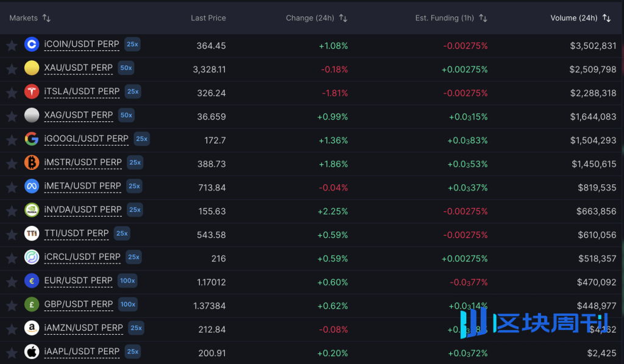
Task: Select the iMETA/USDT PERP link
Action: pyautogui.click(x=82, y=186)
